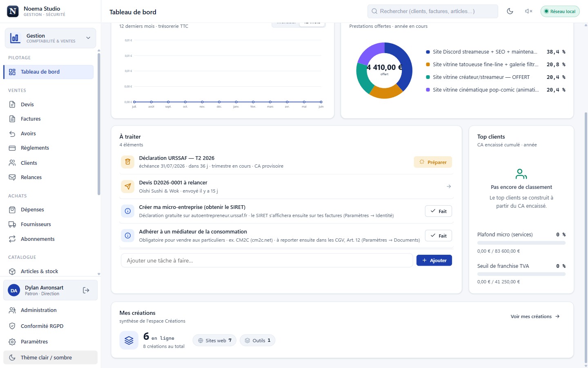Filter by the Outils 1 chip

point(257,341)
